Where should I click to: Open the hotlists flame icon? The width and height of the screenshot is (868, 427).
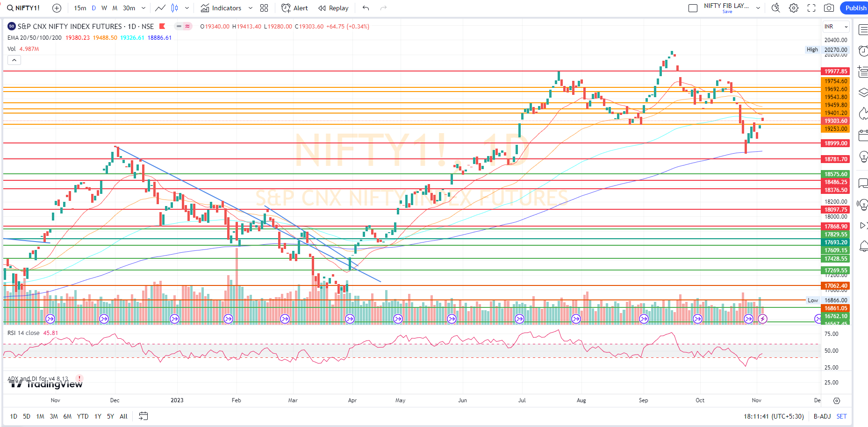863,114
